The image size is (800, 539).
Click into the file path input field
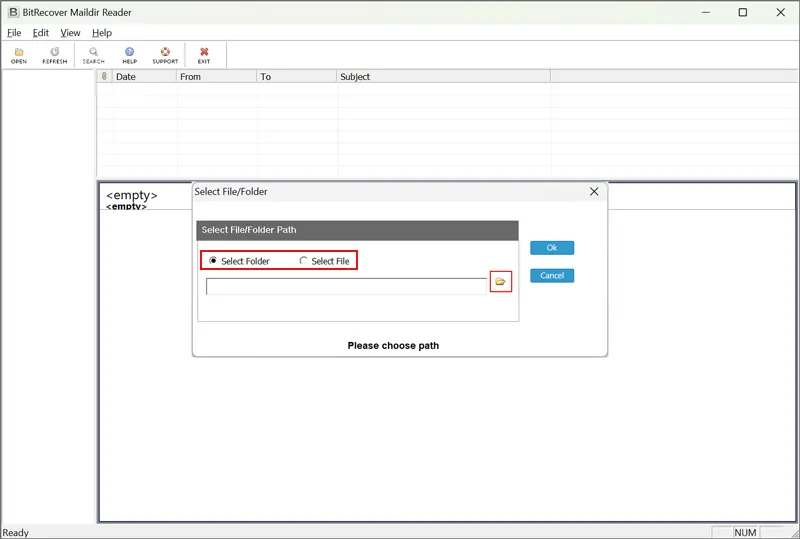(346, 287)
